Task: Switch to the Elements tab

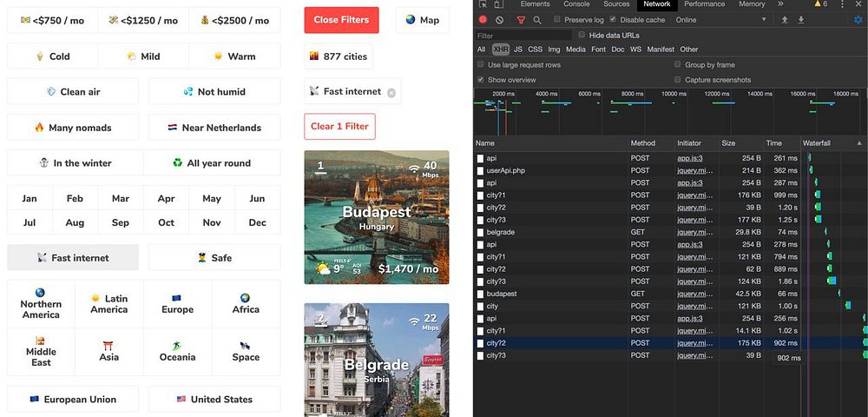Action: [535, 3]
